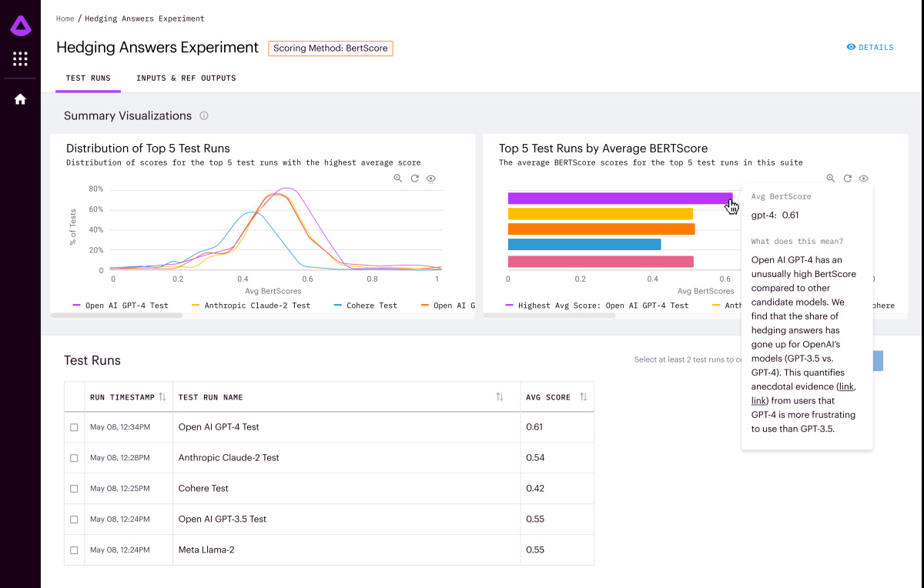Click the info icon beside Summary Visualizations
Viewport: 924px width, 588px height.
click(x=204, y=116)
